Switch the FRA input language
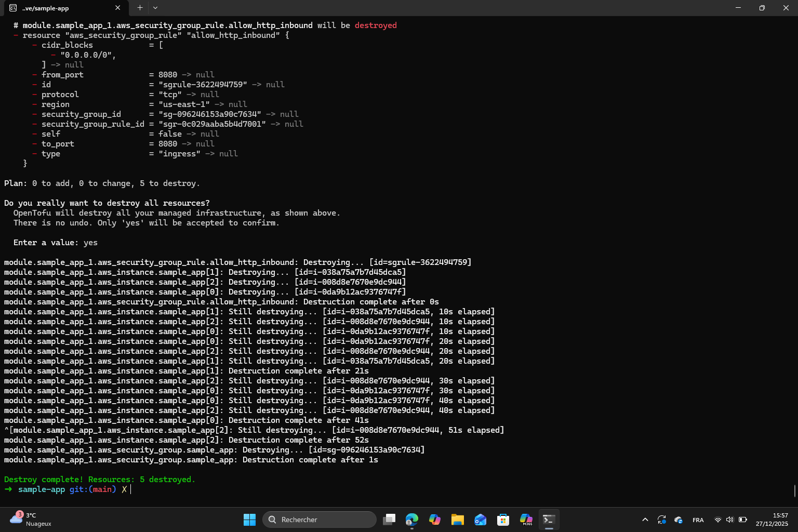The image size is (798, 532). pos(698,520)
